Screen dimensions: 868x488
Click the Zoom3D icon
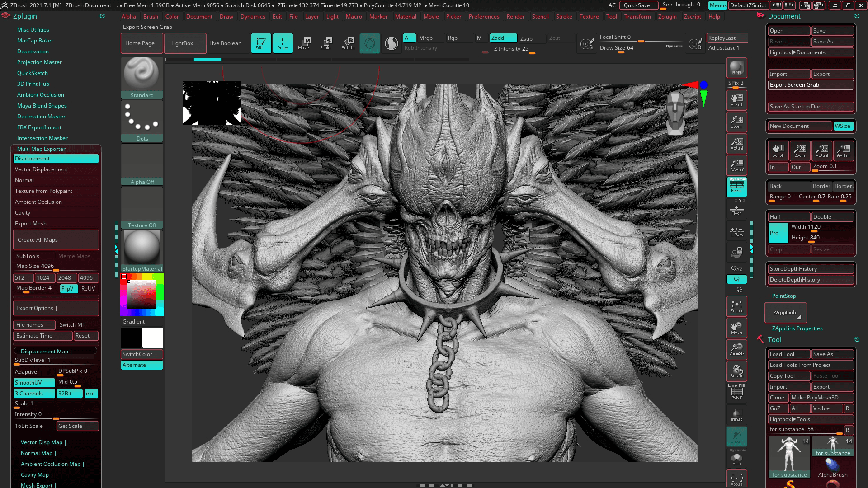(736, 350)
